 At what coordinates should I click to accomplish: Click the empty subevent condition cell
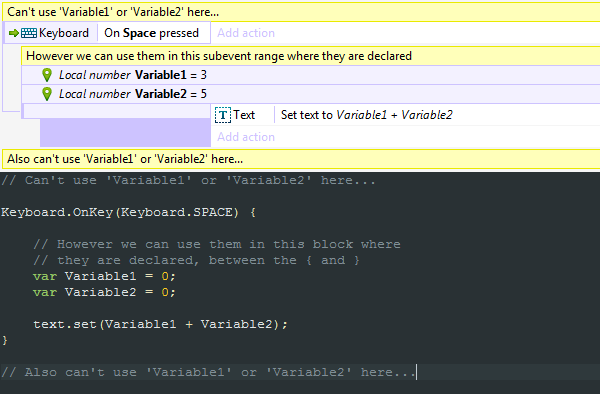coord(117,111)
